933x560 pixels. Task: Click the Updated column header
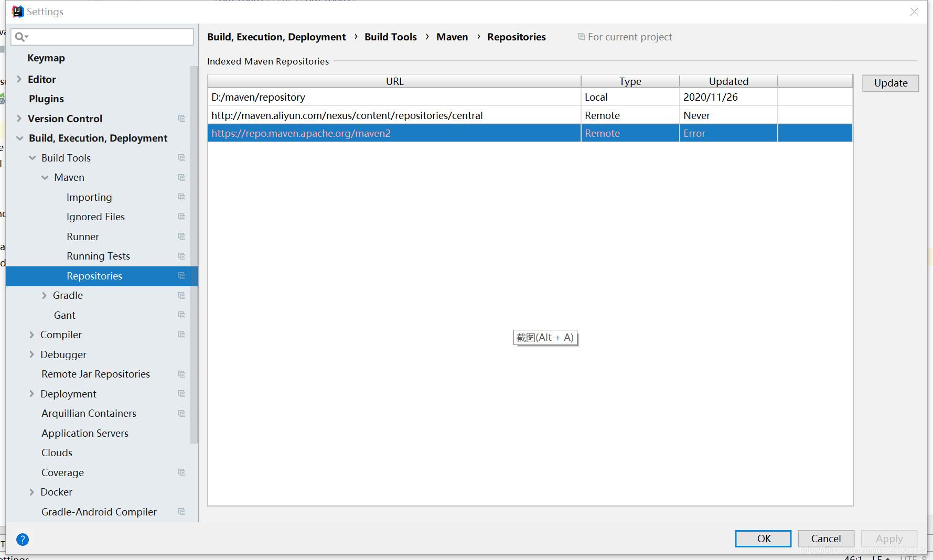coord(728,81)
